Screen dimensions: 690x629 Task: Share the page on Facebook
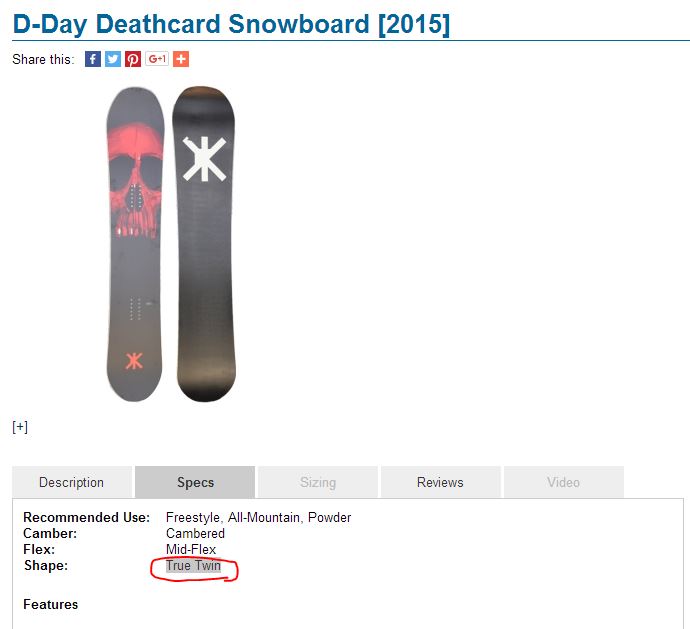click(x=93, y=59)
